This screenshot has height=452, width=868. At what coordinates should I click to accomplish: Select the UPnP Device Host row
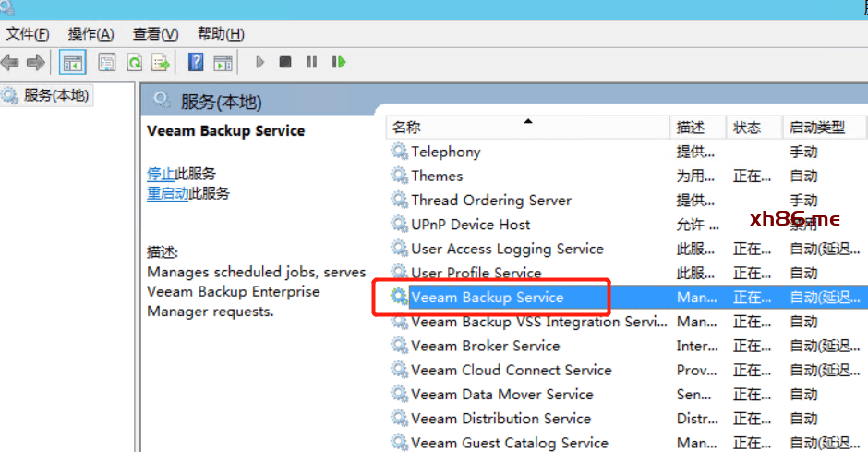(627, 225)
